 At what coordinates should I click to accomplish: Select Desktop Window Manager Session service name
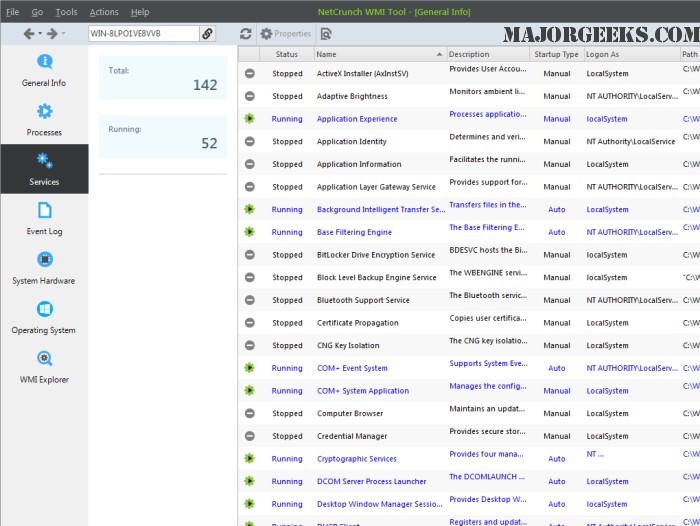(379, 504)
